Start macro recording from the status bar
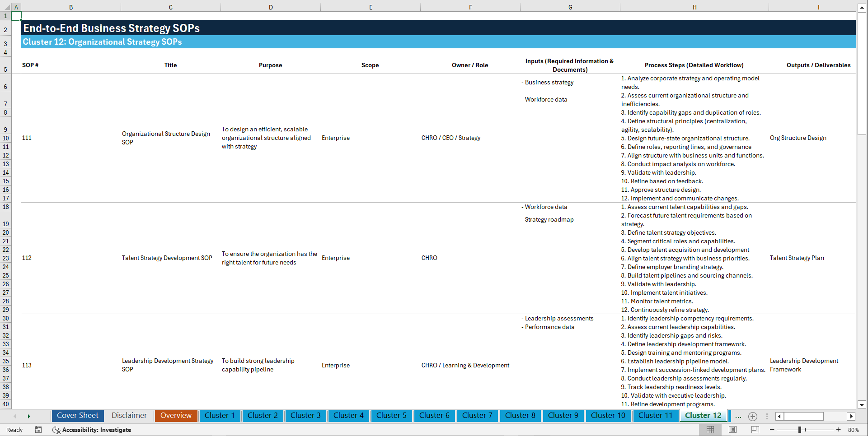 coord(38,430)
